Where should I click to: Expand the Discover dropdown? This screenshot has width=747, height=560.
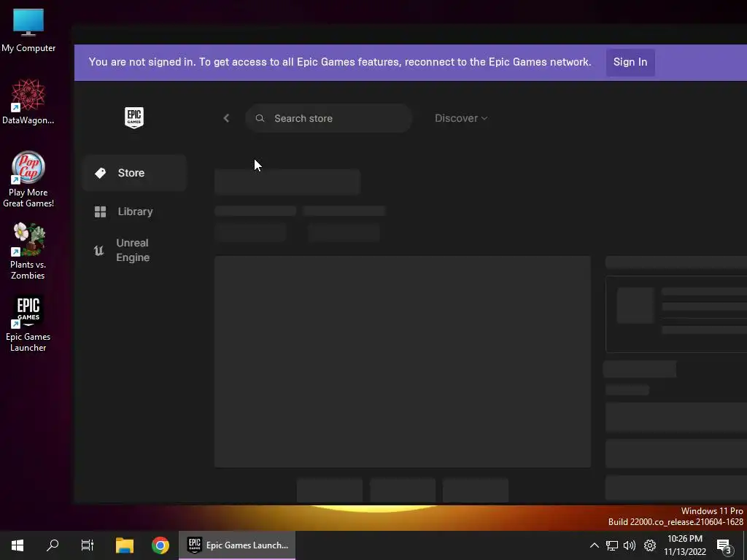tap(461, 118)
